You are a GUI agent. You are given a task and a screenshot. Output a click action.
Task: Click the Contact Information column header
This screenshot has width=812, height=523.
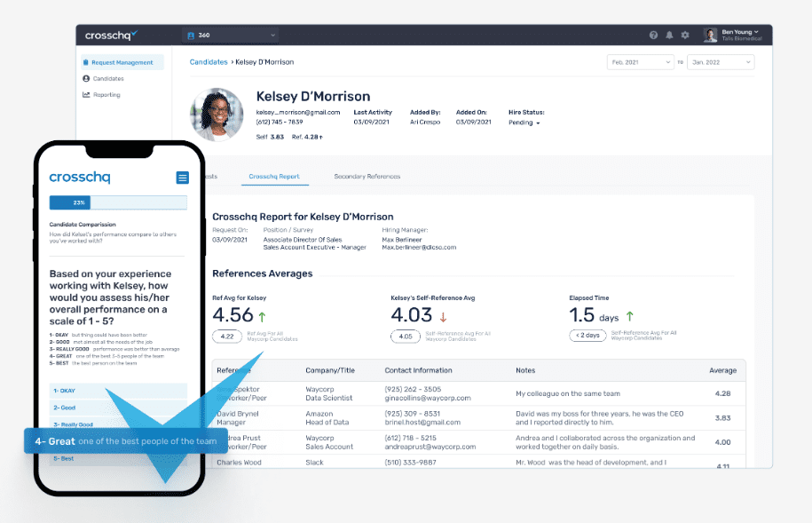[x=418, y=370]
